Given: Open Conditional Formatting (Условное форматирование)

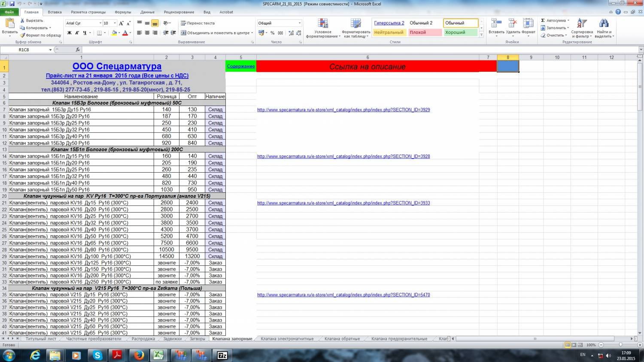Looking at the screenshot, I should (x=323, y=28).
